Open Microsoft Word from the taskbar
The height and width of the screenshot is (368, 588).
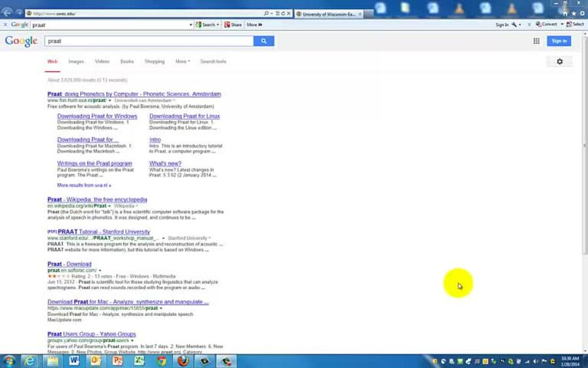tap(74, 361)
